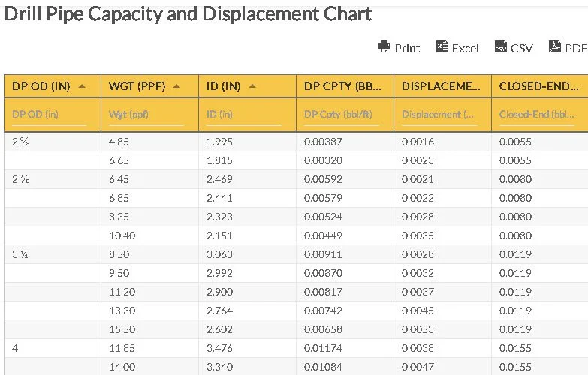Click capacity value 0.00579

323,198
